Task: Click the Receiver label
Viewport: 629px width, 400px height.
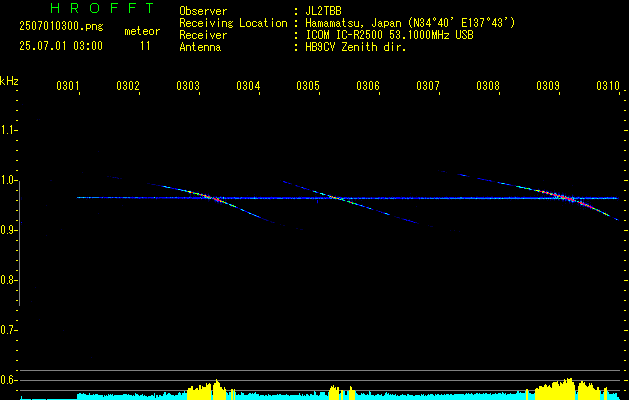Action: tap(203, 35)
